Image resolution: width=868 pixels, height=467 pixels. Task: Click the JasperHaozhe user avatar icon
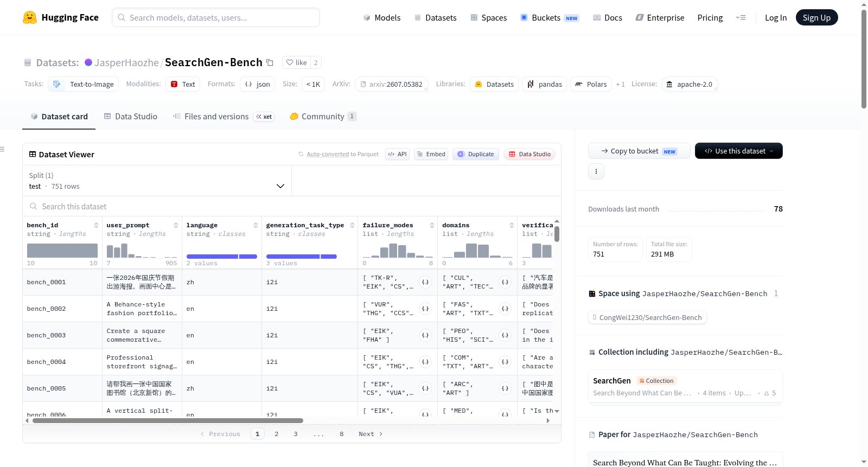pos(88,62)
